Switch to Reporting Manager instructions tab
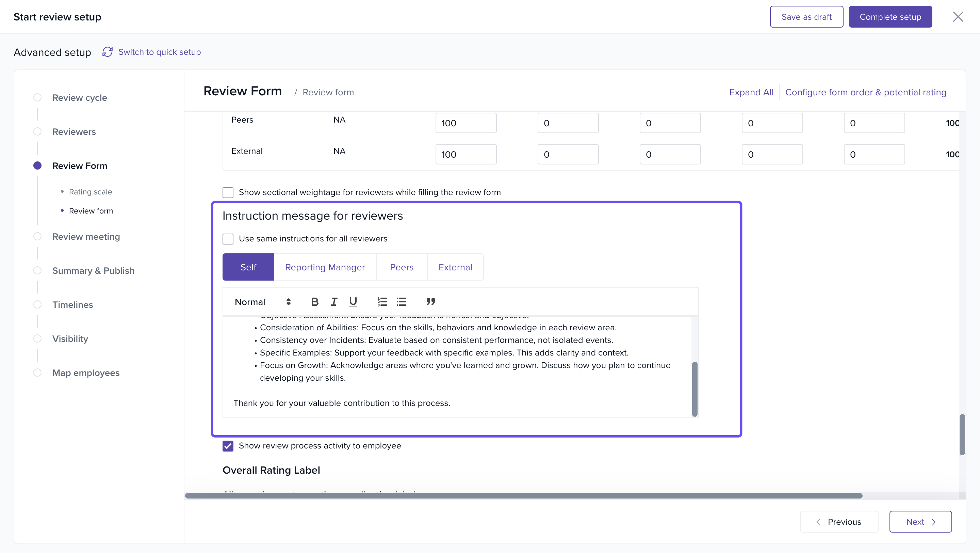The image size is (980, 553). coord(325,267)
